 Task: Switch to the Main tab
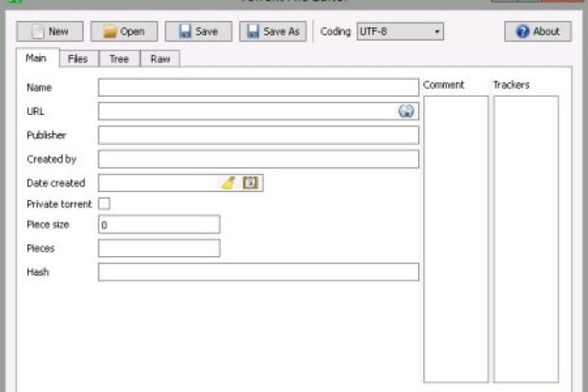point(36,58)
